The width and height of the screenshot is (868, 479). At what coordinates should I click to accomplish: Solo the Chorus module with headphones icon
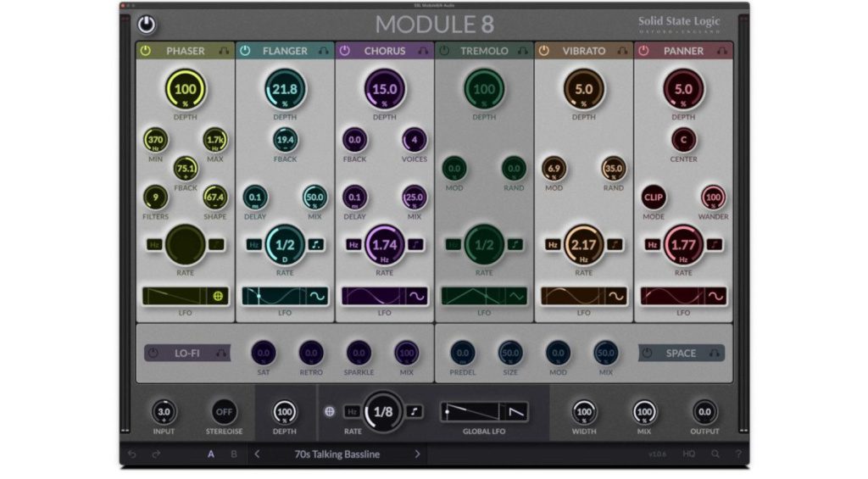coord(423,50)
